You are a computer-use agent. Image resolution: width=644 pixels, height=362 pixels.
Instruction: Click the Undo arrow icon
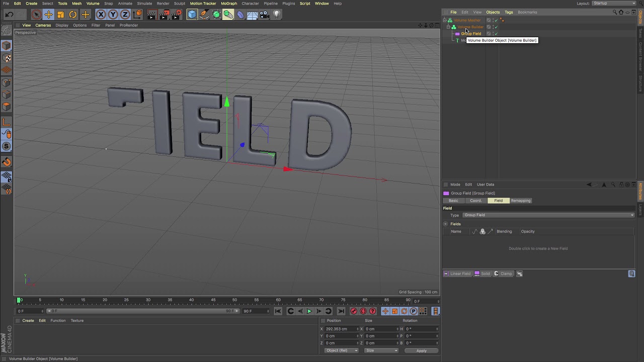(9, 15)
